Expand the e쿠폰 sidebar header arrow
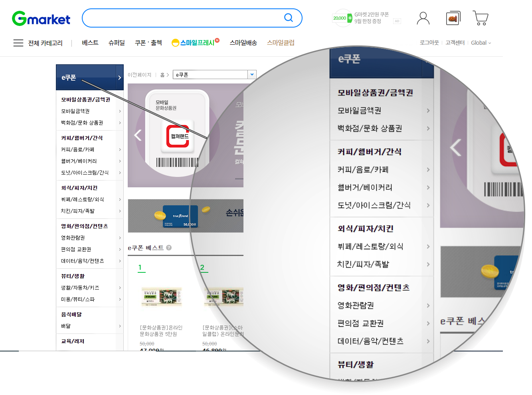Viewport: 532px width, 395px height. [119, 77]
